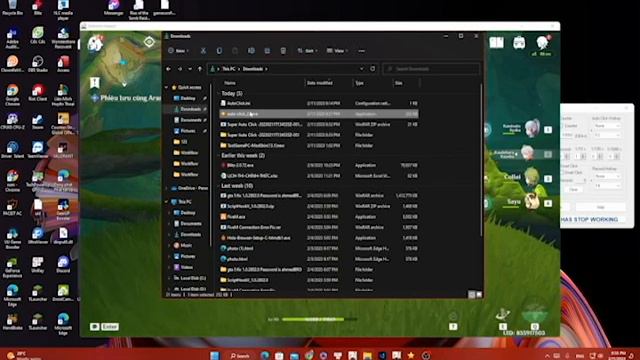640x360 pixels.
Task: Open the taskbar Search box
Action: (x=240, y=356)
